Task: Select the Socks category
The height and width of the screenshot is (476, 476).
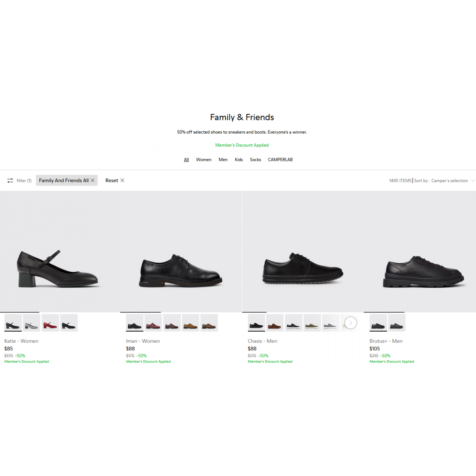Action: tap(255, 160)
